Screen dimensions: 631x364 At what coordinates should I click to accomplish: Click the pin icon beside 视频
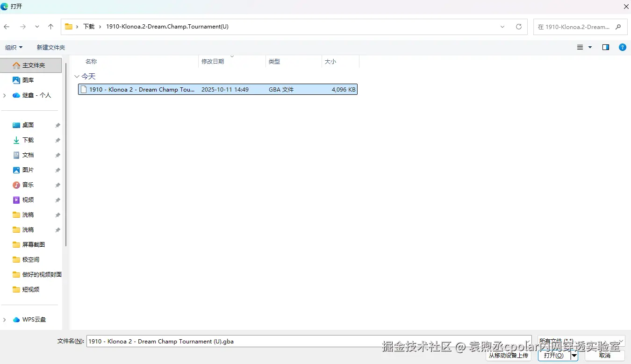[57, 200]
